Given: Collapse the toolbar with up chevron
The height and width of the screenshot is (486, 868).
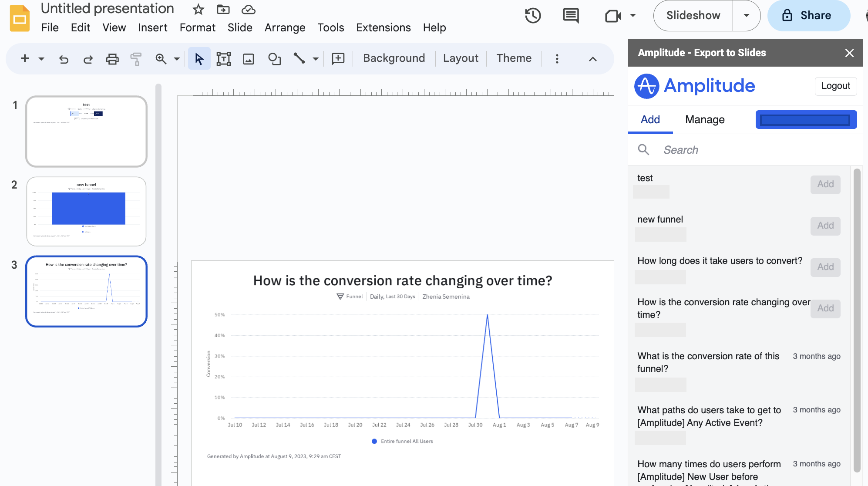Looking at the screenshot, I should [592, 59].
